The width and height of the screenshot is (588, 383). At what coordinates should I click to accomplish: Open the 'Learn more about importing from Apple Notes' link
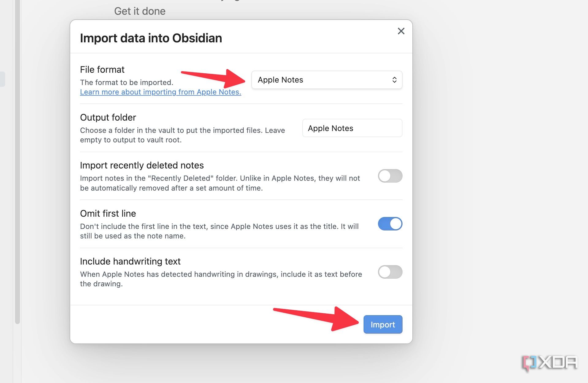tap(160, 92)
